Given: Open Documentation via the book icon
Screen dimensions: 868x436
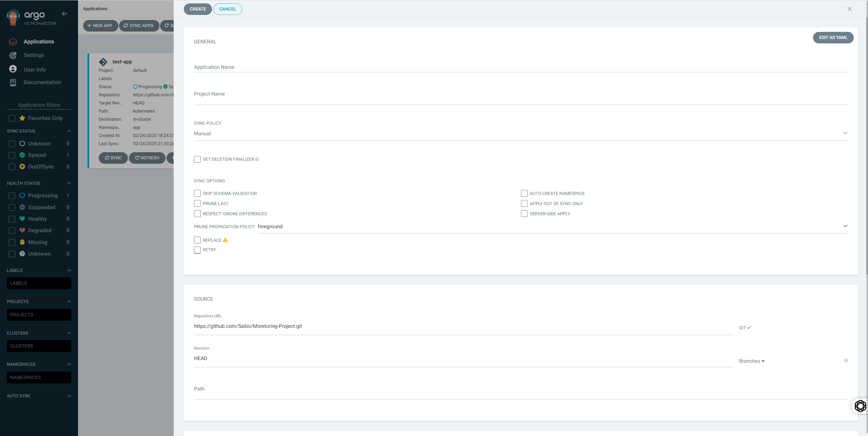Looking at the screenshot, I should (x=13, y=82).
